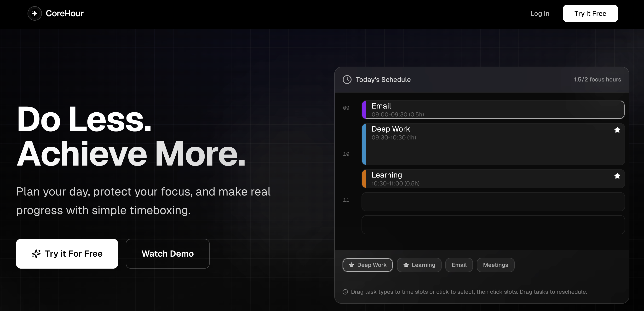Click the Watch Demo button

click(x=167, y=253)
